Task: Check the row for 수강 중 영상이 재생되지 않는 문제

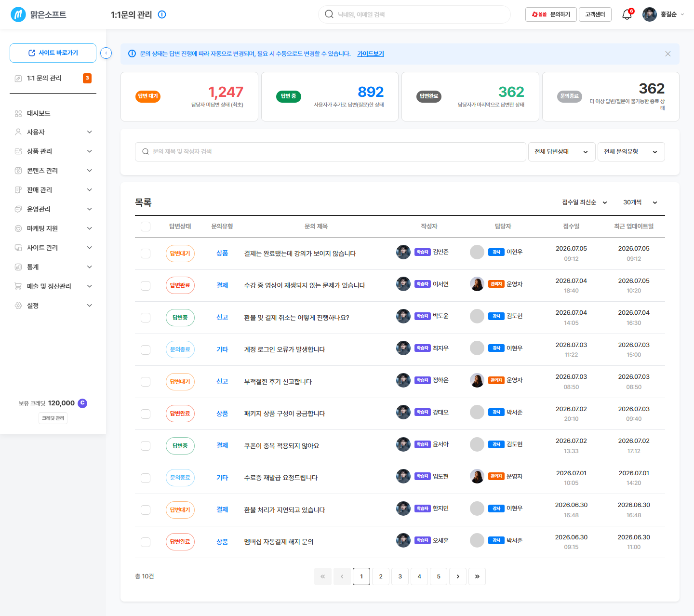Action: pos(146,286)
